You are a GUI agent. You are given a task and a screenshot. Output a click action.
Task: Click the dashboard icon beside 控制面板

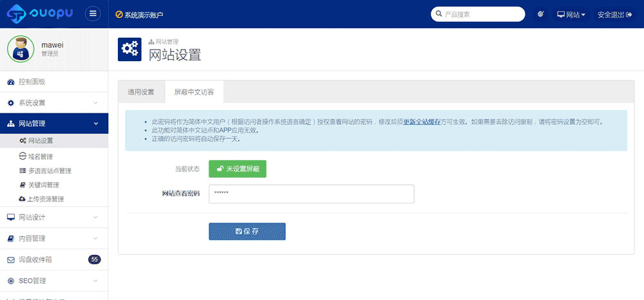click(x=11, y=82)
